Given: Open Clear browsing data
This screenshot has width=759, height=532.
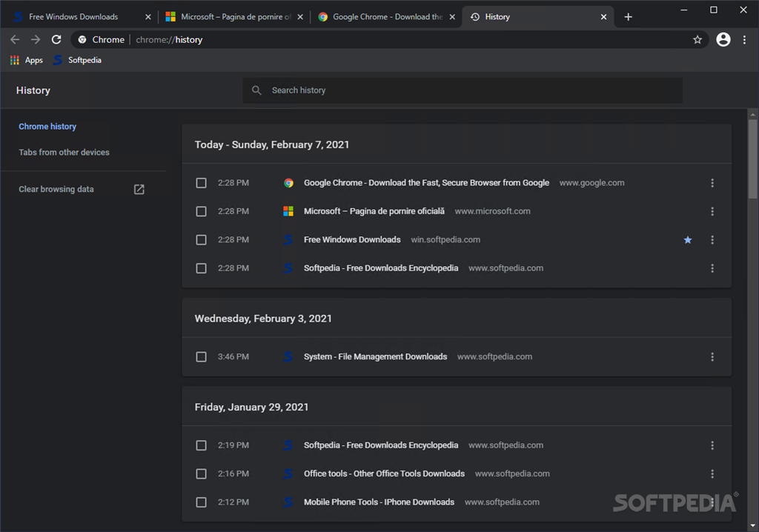Looking at the screenshot, I should pyautogui.click(x=56, y=189).
